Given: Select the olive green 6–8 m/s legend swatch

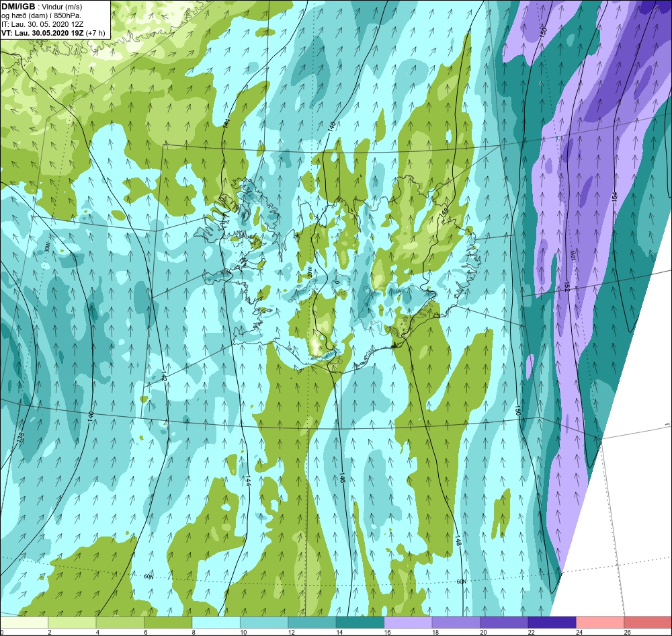Looking at the screenshot, I should pyautogui.click(x=168, y=622).
